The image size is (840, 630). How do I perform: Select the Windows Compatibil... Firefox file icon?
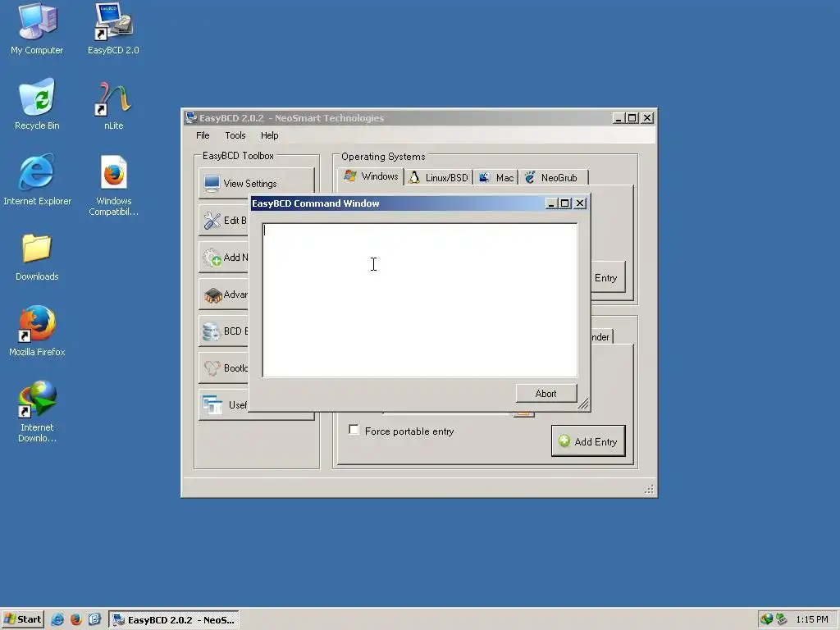coord(113,186)
